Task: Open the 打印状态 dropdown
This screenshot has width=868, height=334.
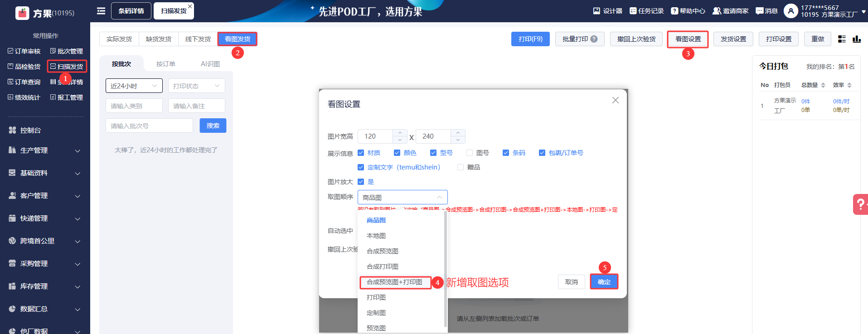Action: [196, 86]
